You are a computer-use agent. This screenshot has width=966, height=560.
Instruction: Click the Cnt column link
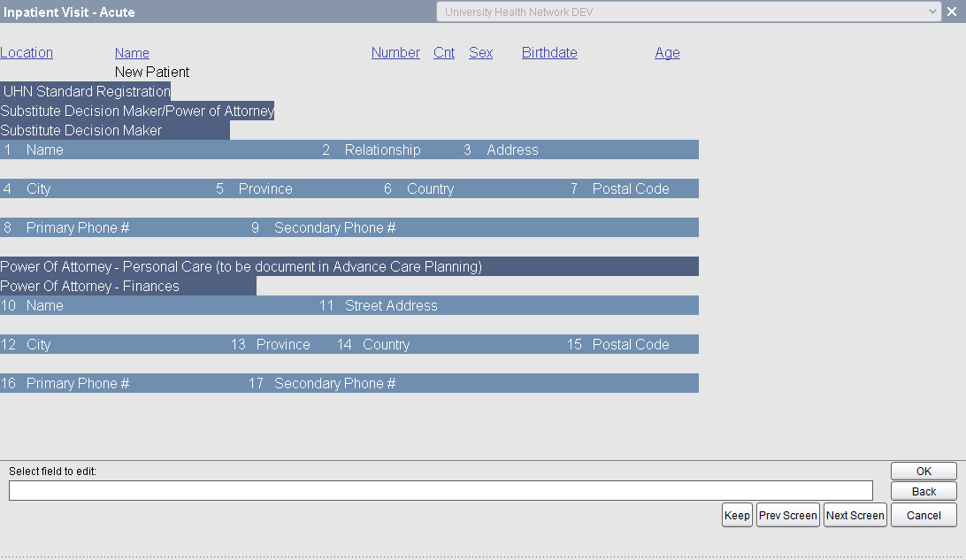tap(444, 52)
